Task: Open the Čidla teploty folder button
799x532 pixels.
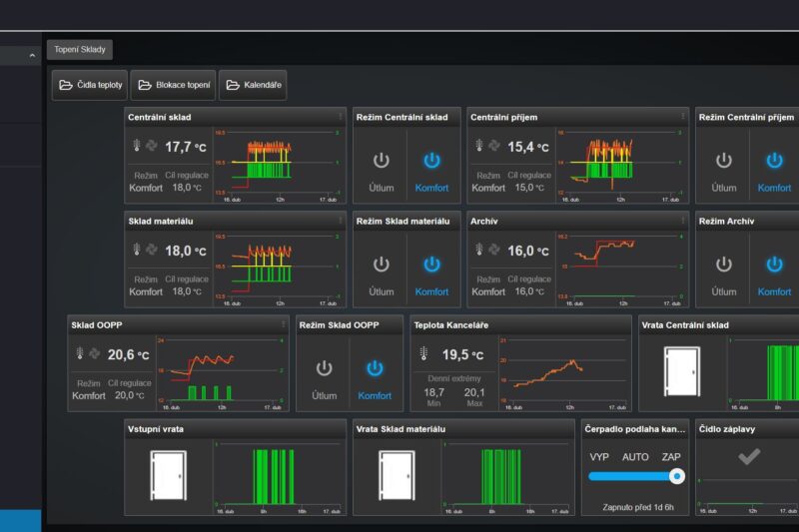Action: (91, 85)
